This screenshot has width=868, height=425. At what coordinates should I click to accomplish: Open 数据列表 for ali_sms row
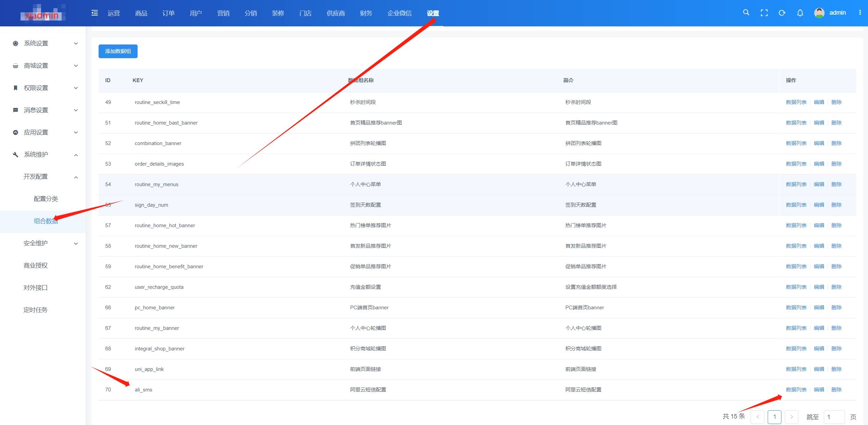796,389
